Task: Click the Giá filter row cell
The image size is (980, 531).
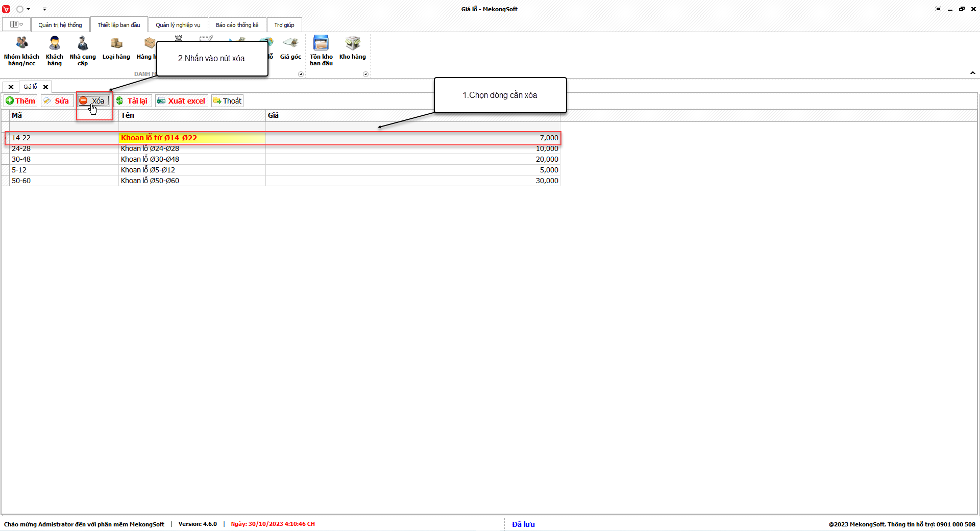Action: point(413,127)
